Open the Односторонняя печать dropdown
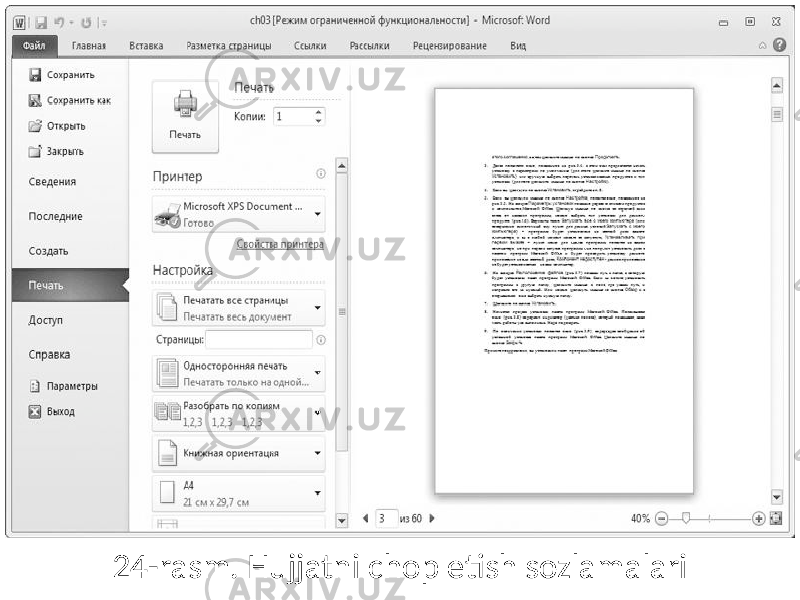The image size is (800, 600). [239, 373]
